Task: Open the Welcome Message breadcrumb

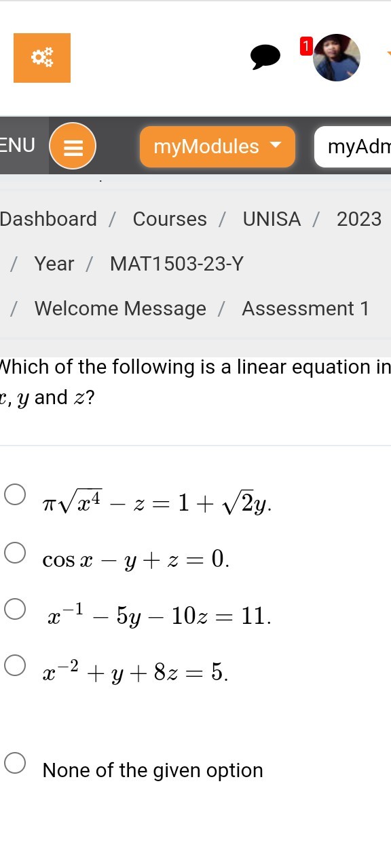Action: click(120, 309)
